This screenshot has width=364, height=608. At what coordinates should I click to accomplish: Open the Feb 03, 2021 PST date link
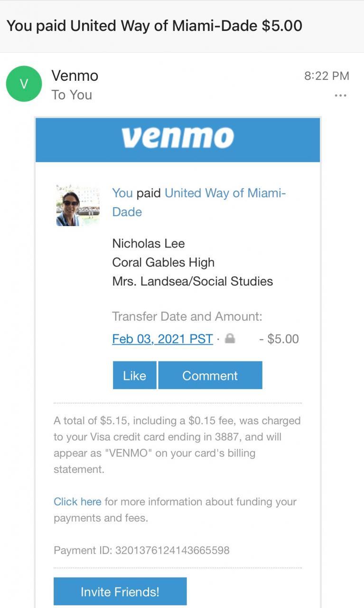pos(162,339)
